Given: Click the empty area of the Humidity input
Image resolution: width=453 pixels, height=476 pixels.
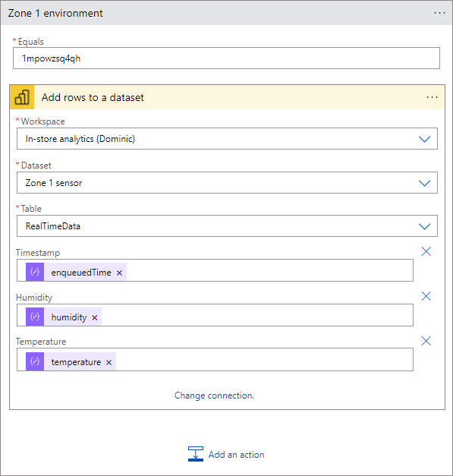Looking at the screenshot, I should click(256, 315).
